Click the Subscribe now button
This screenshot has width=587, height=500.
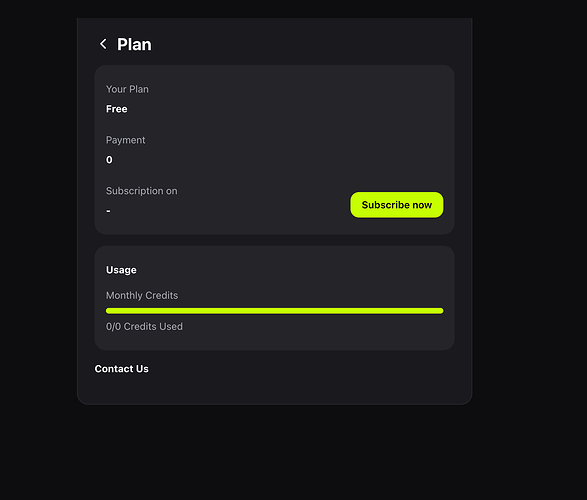tap(396, 205)
